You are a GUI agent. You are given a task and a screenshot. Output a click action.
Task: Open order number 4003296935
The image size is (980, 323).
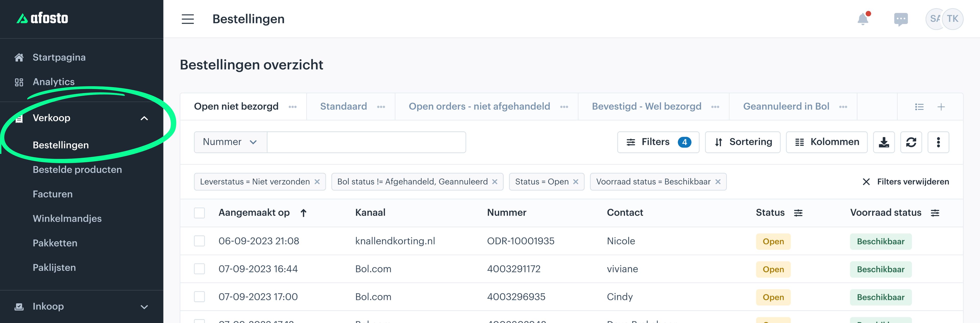point(516,297)
